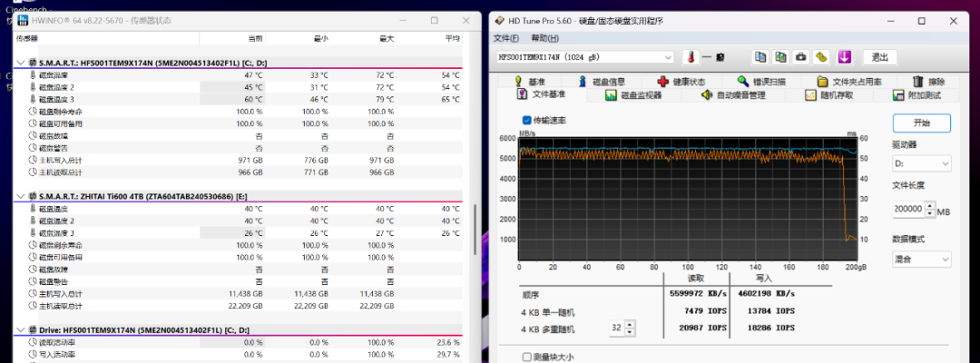The image size is (980, 363).
Task: Open HD Tune options via yellow tool icon
Action: pyautogui.click(x=821, y=57)
